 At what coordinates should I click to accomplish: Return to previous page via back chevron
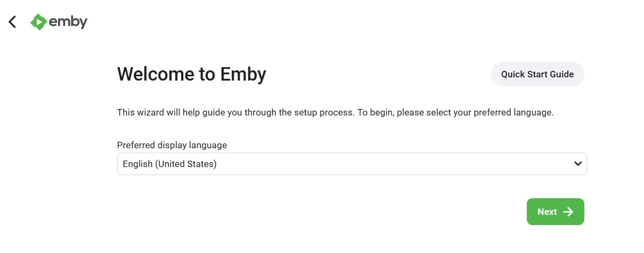[x=13, y=22]
